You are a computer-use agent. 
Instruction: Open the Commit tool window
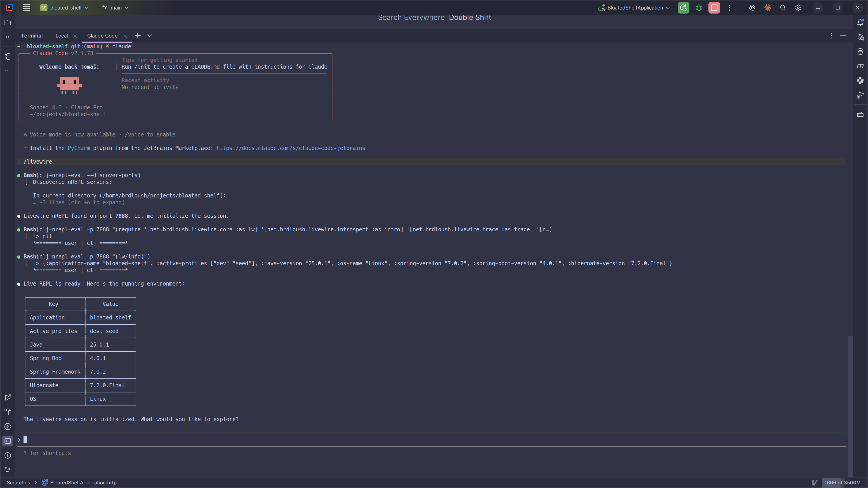pyautogui.click(x=7, y=37)
